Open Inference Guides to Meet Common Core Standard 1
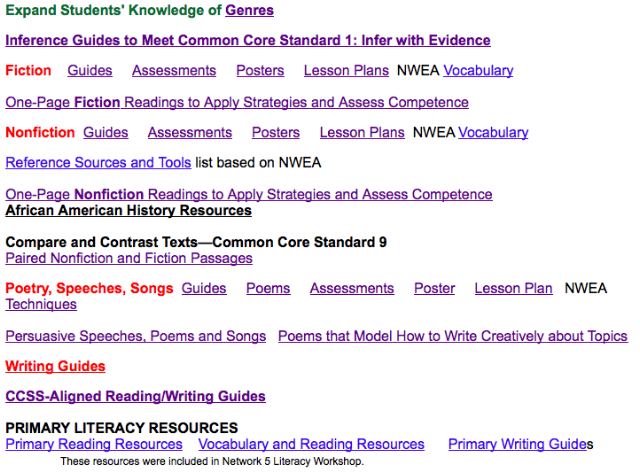The image size is (640, 473). tap(248, 40)
